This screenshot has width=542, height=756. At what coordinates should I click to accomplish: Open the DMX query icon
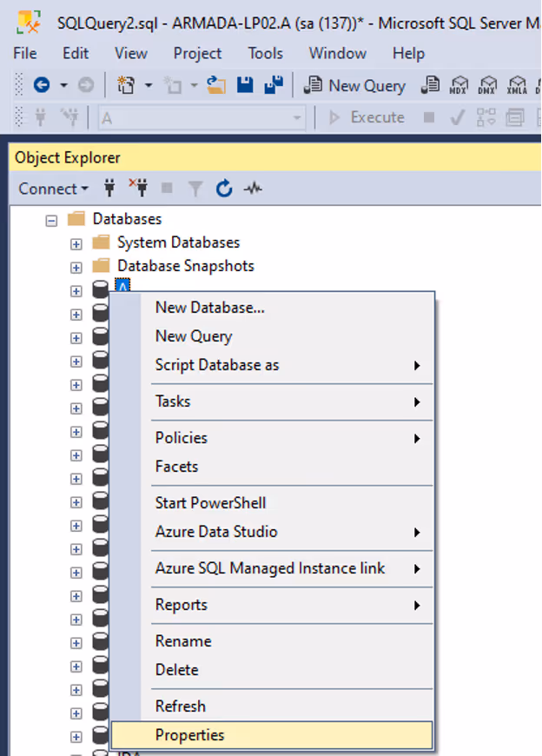coord(487,85)
